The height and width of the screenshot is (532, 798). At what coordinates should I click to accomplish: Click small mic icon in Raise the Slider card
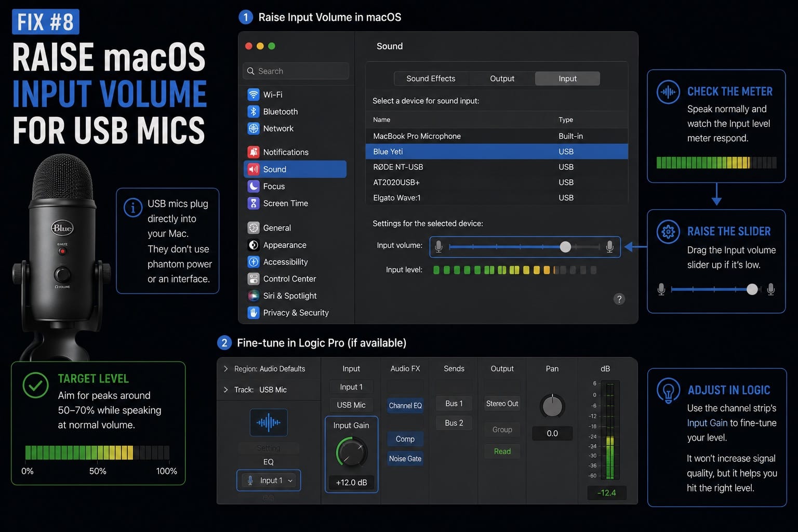click(x=661, y=289)
